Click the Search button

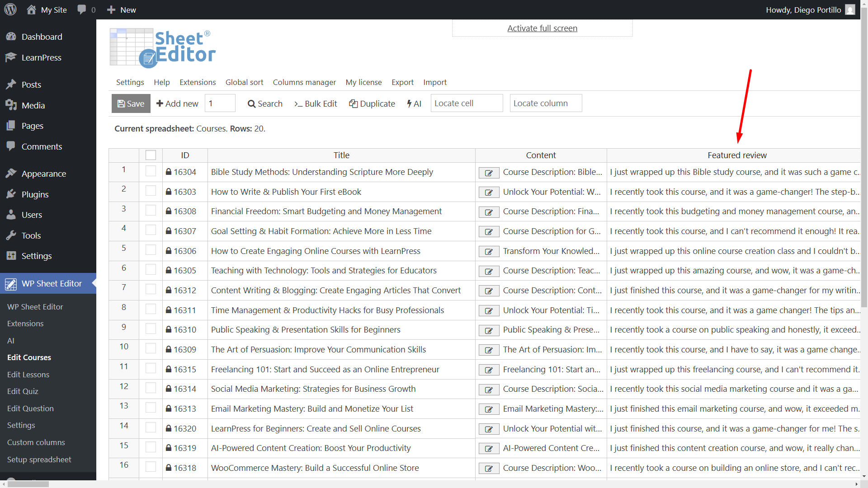(265, 103)
